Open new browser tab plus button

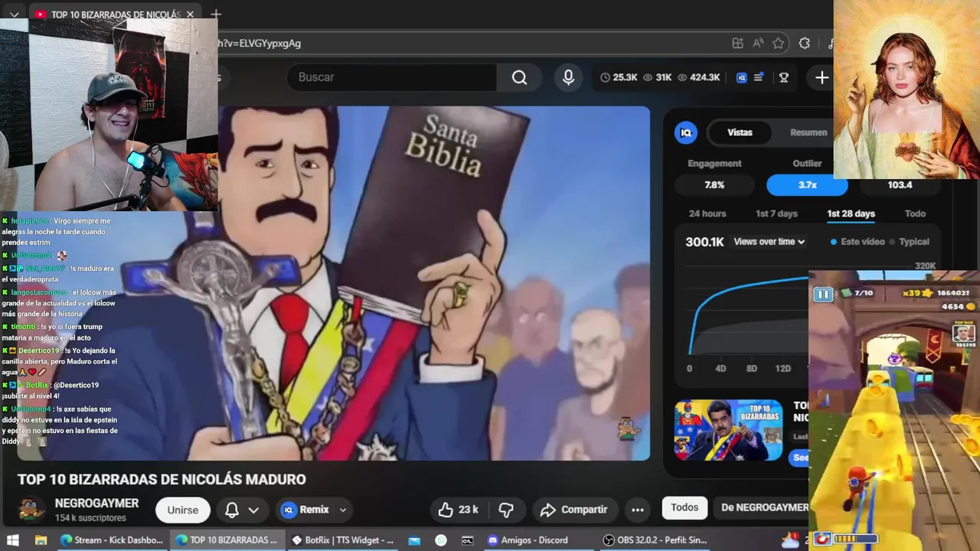216,15
